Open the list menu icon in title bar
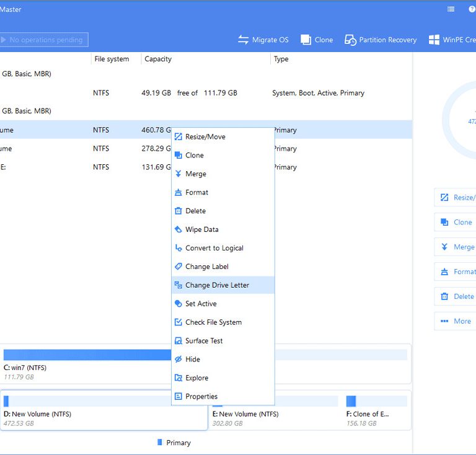 click(451, 9)
